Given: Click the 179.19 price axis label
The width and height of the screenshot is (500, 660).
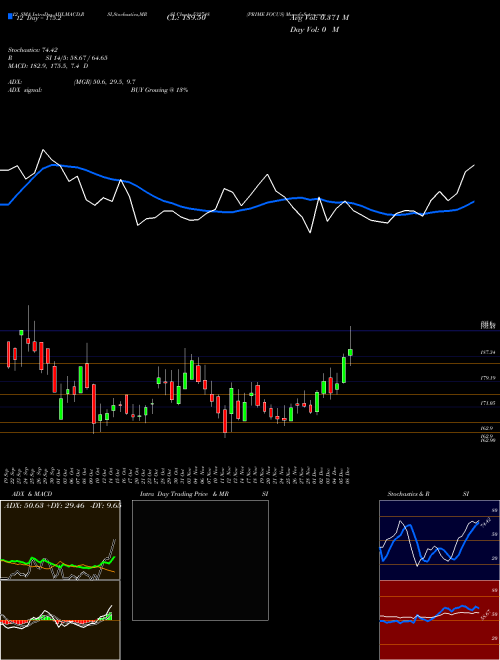Looking at the screenshot, I should point(487,378).
